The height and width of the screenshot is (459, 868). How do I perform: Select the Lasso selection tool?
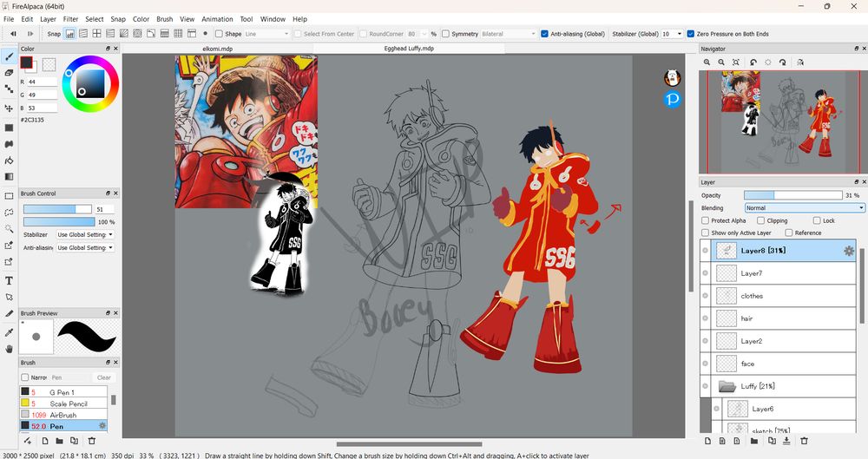coord(9,212)
